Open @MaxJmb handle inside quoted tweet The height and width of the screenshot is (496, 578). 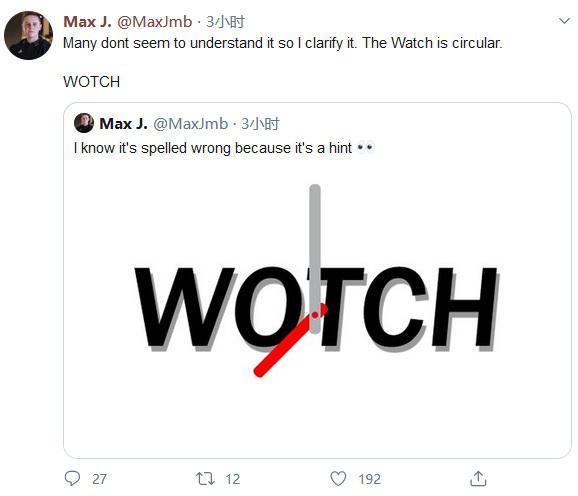tap(190, 123)
